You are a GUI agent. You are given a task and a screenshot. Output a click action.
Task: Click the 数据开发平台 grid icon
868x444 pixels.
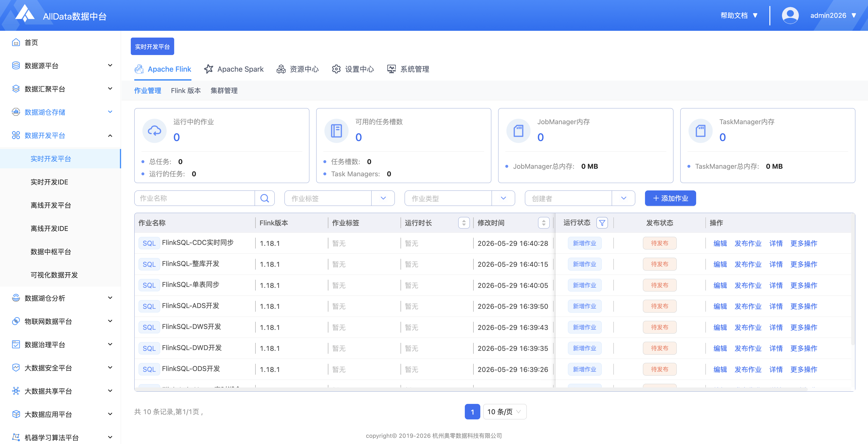pos(16,135)
